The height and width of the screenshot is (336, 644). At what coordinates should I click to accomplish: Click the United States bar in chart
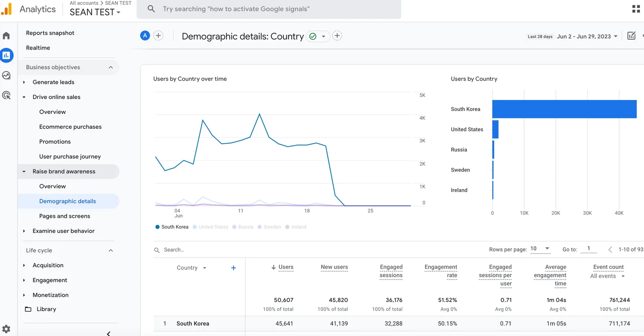click(495, 129)
